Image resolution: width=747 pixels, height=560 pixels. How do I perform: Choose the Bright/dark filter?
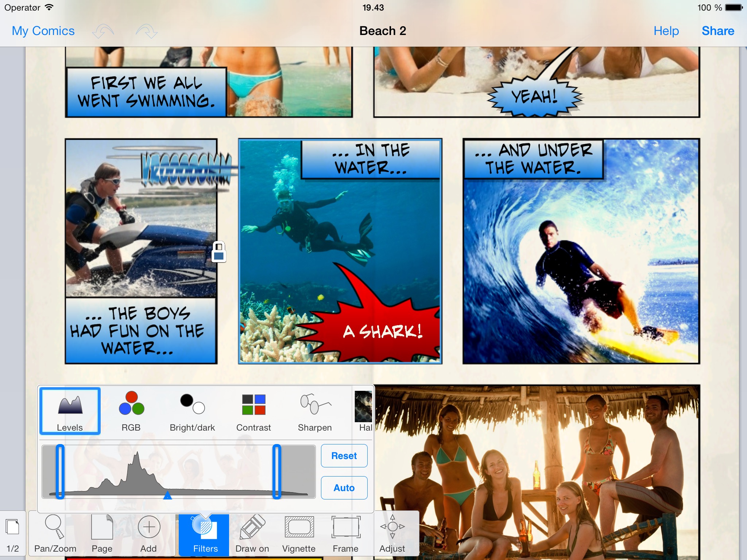[192, 411]
